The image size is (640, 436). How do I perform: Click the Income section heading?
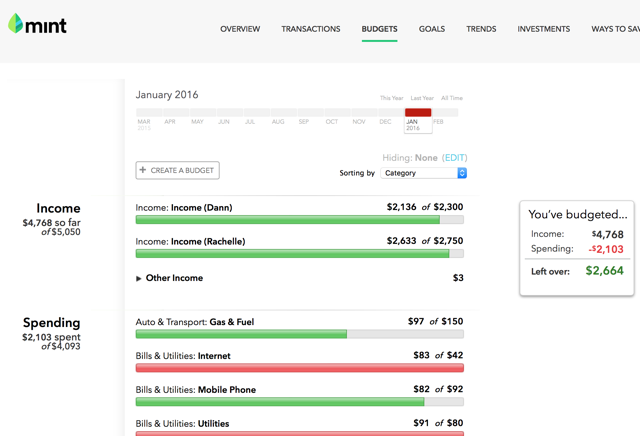click(58, 208)
